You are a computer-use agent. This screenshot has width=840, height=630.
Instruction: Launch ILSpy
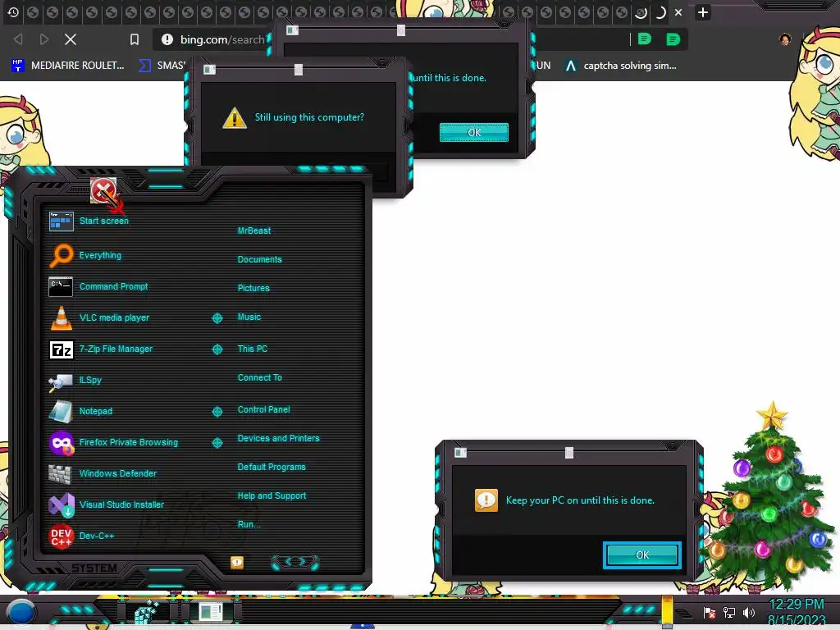[75, 380]
